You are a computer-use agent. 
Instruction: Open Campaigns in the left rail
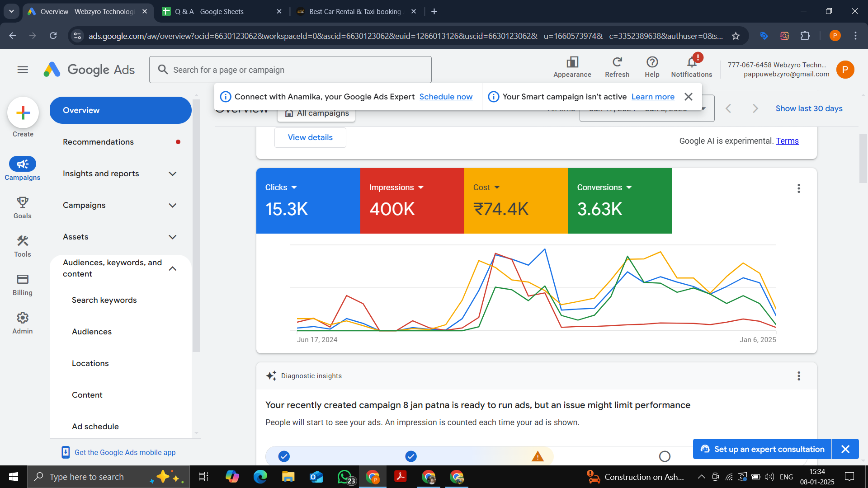tap(23, 169)
